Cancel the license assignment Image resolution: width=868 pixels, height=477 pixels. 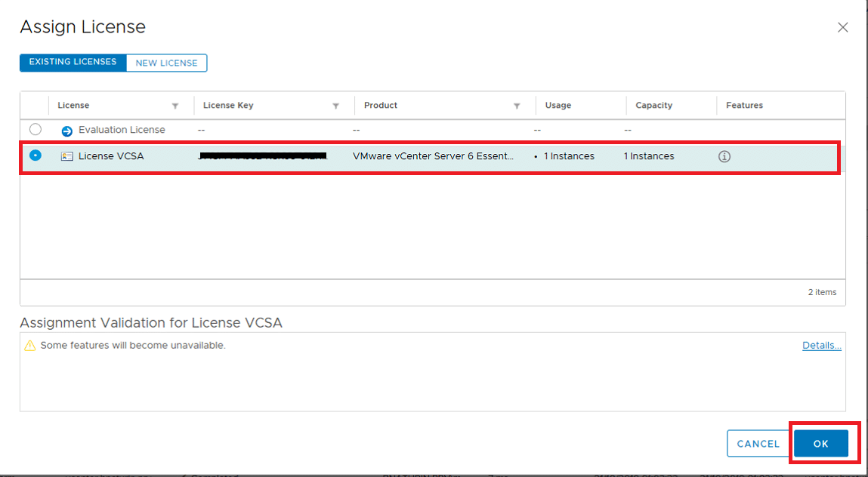(758, 443)
